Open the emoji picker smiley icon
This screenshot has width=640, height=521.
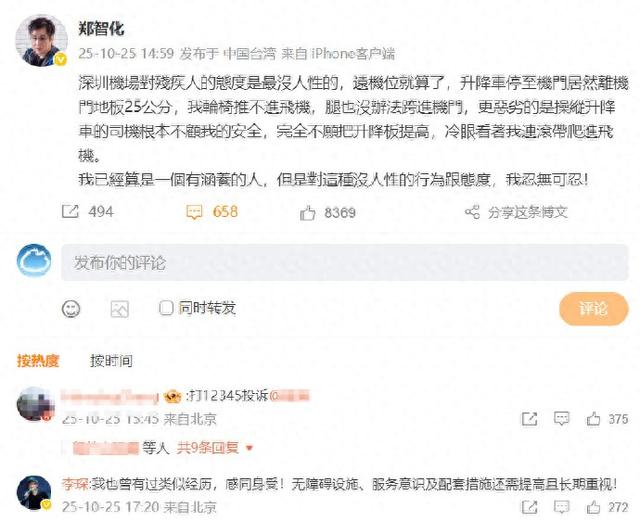point(71,309)
